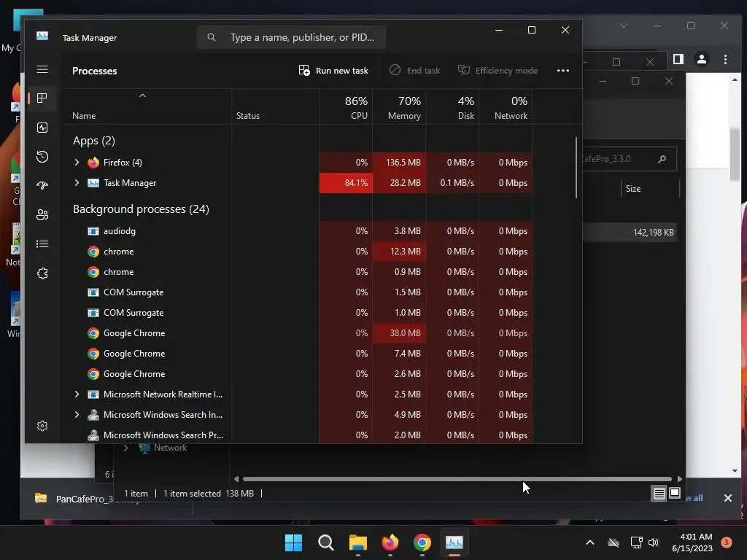Open Details page in sidebar
The height and width of the screenshot is (560, 747).
[x=42, y=244]
